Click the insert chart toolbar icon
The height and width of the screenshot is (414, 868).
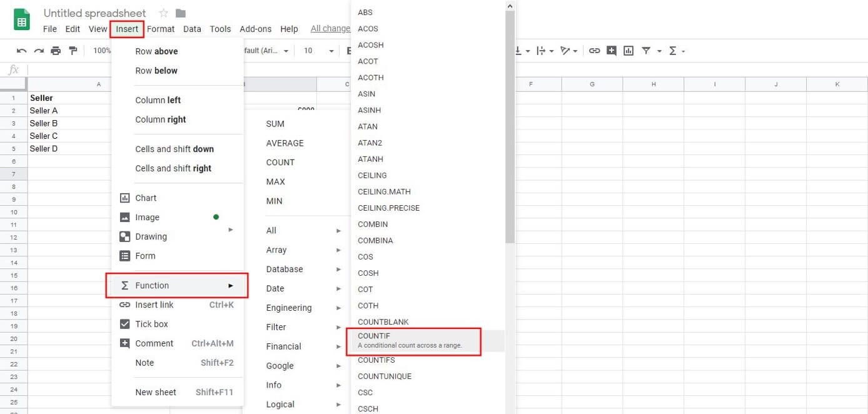(628, 51)
